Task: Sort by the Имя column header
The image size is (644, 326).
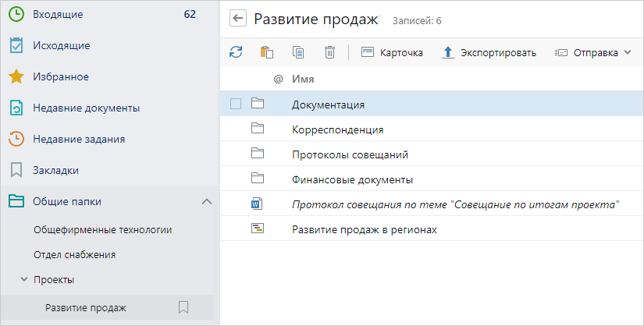Action: coord(303,79)
